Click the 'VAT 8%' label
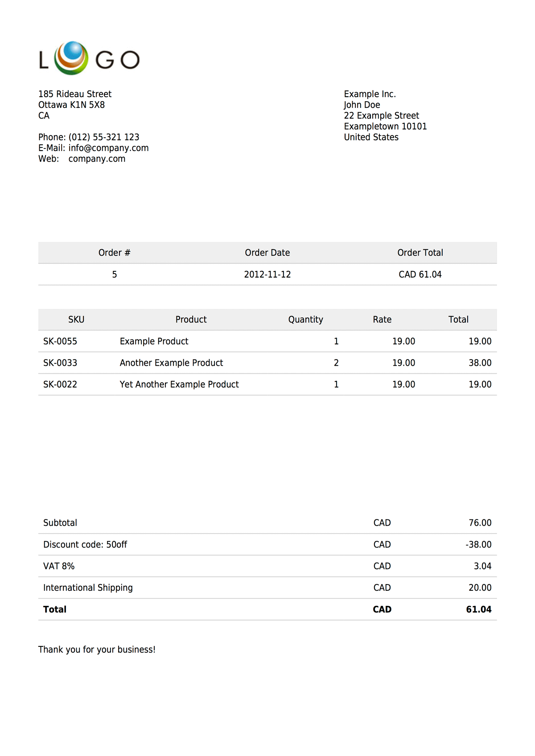The height and width of the screenshot is (756, 535). point(59,566)
